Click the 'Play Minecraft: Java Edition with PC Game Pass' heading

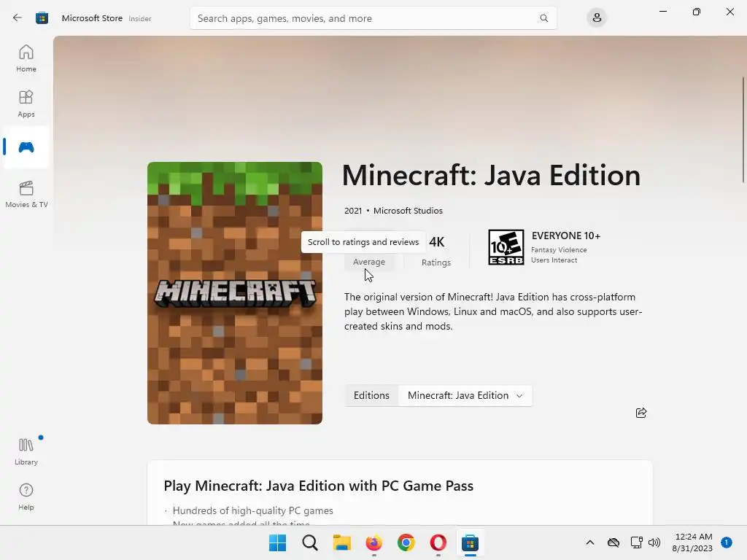[x=318, y=486]
